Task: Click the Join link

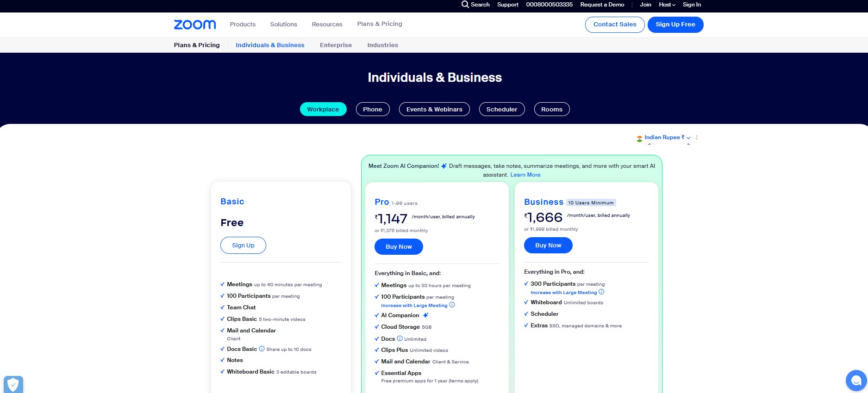Action: click(645, 5)
